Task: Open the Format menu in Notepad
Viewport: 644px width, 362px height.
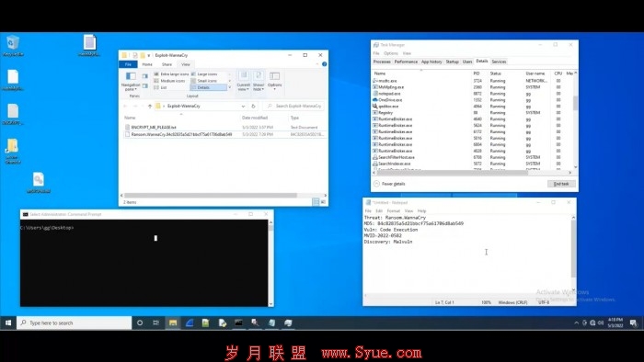Action: point(393,210)
